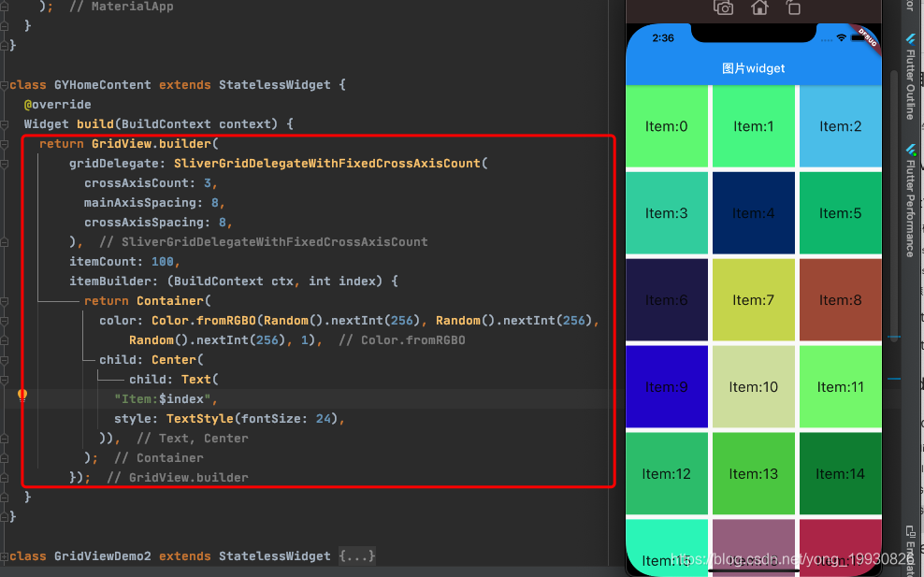Click SliverGridDelegateWithFixedCrossAxisCount constructor on gridDelegate line
Viewport: 924px width, 577px height.
click(x=327, y=164)
